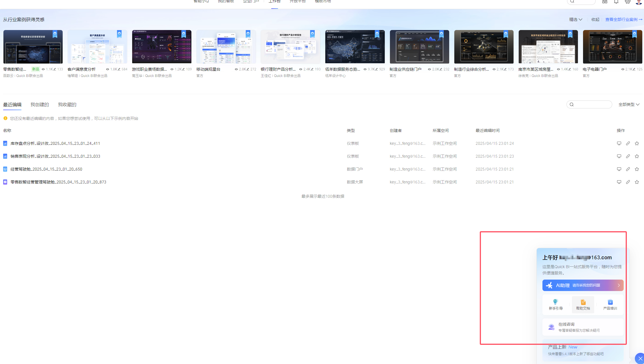
Task: Preview monitor icon for 经营驾驶舱 row
Action: [619, 169]
